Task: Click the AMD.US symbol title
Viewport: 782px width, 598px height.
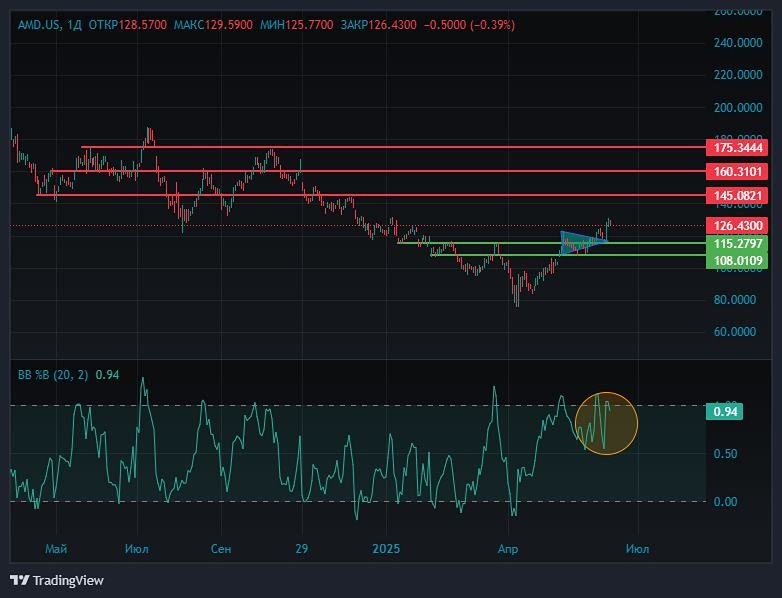Action: click(39, 24)
